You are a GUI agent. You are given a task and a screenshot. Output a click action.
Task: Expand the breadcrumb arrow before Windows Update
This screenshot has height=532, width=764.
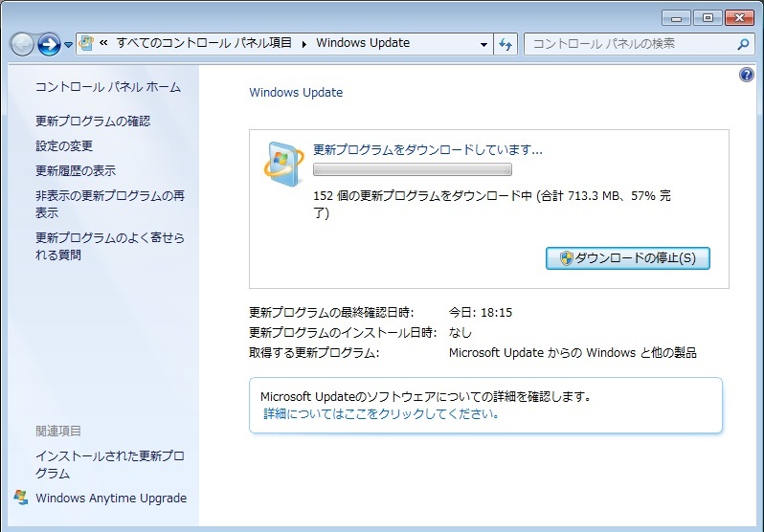(x=304, y=44)
